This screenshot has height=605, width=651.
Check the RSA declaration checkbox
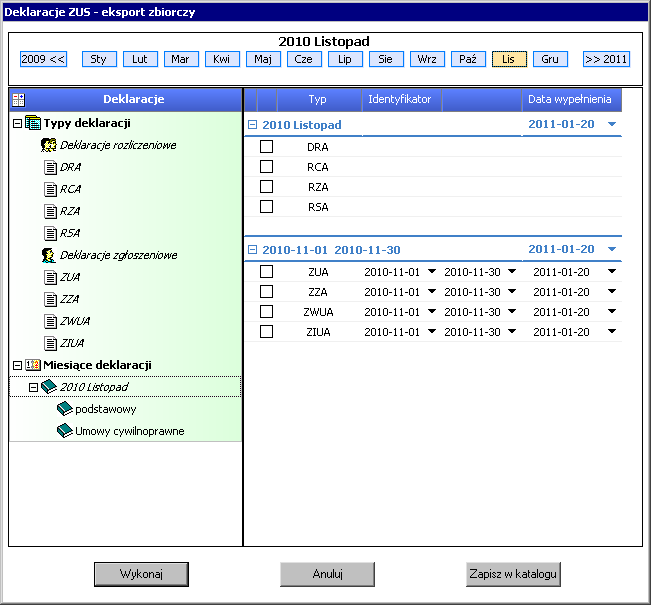[x=267, y=206]
